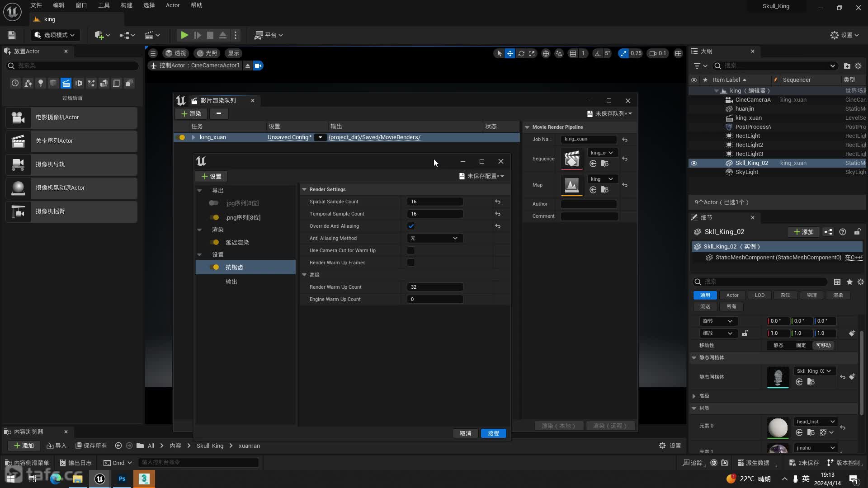Toggle the Deferred Rendering switch
This screenshot has width=868, height=488.
pos(214,242)
